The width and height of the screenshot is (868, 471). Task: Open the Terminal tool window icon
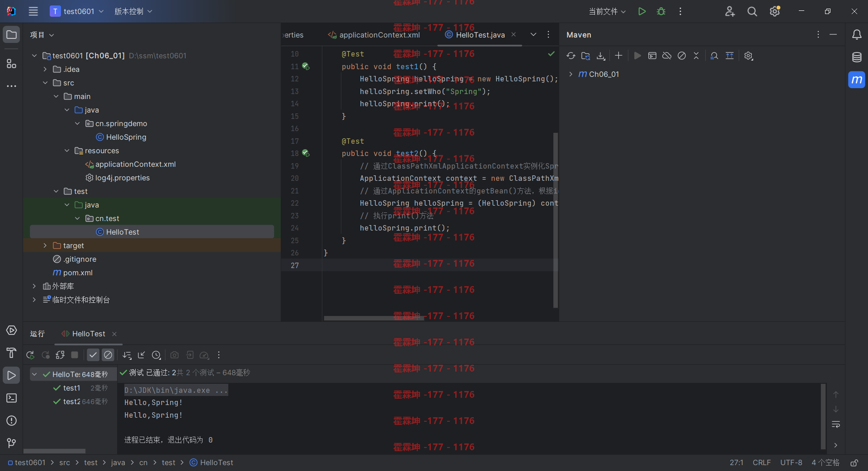11,398
